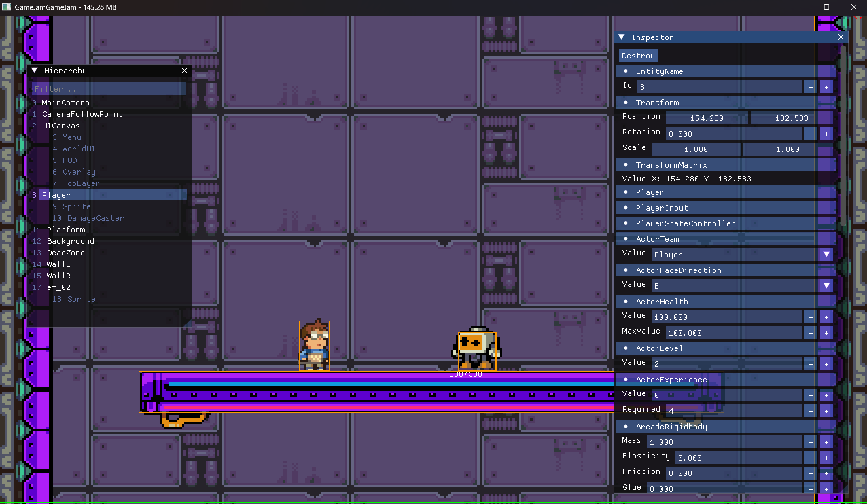Image resolution: width=867 pixels, height=504 pixels.
Task: Close the Inspector panel
Action: click(x=841, y=37)
